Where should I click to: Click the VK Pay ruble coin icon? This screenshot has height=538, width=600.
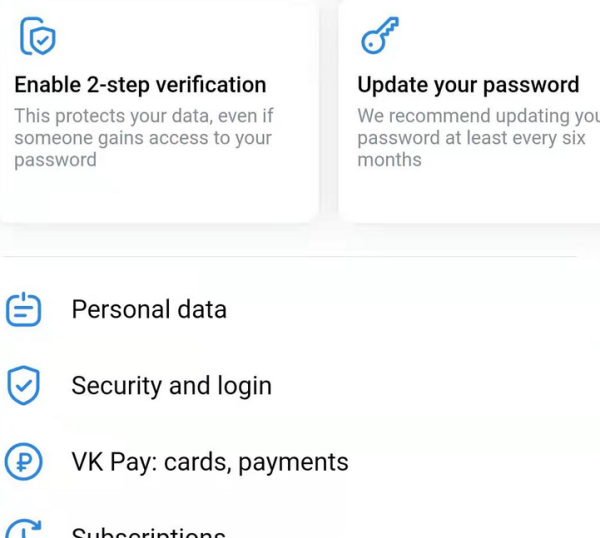(24, 462)
